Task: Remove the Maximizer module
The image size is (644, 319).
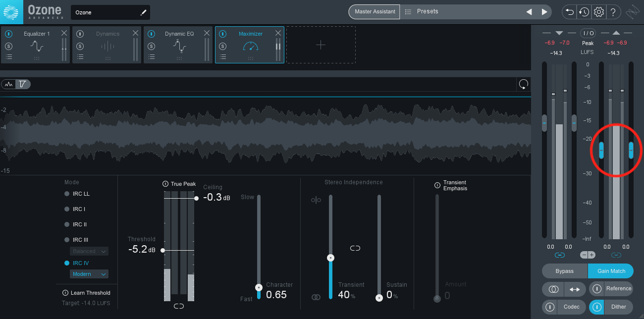Action: [x=278, y=33]
